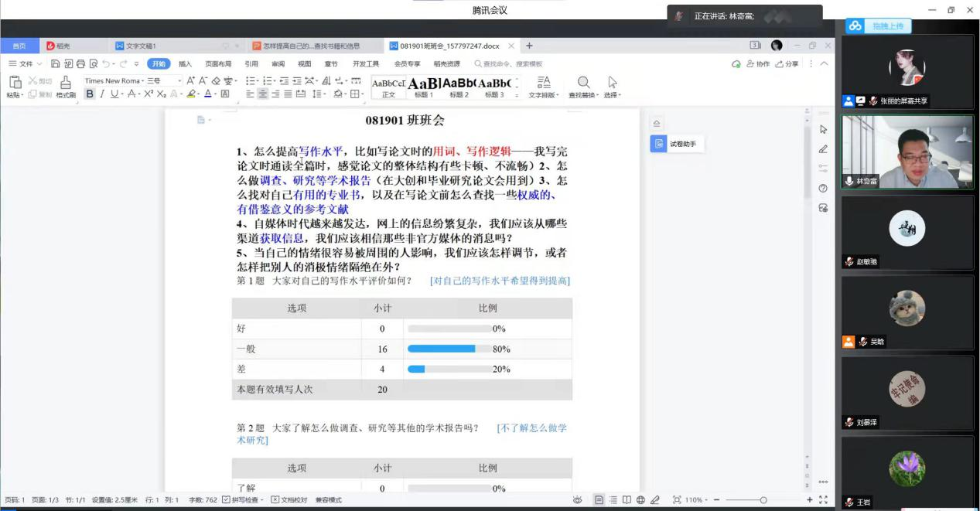The width and height of the screenshot is (980, 511).
Task: Open the Times New Roman font dropdown
Action: pyautogui.click(x=113, y=80)
